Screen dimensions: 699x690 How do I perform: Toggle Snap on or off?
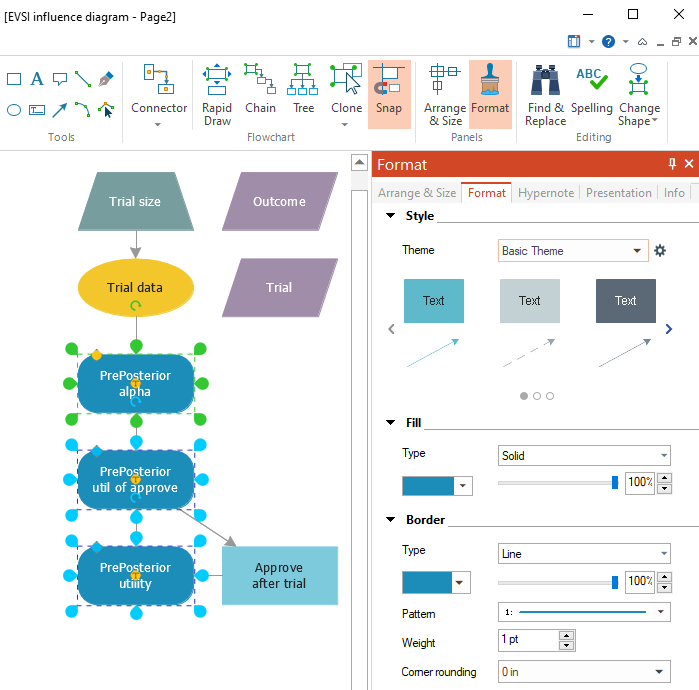pos(389,94)
